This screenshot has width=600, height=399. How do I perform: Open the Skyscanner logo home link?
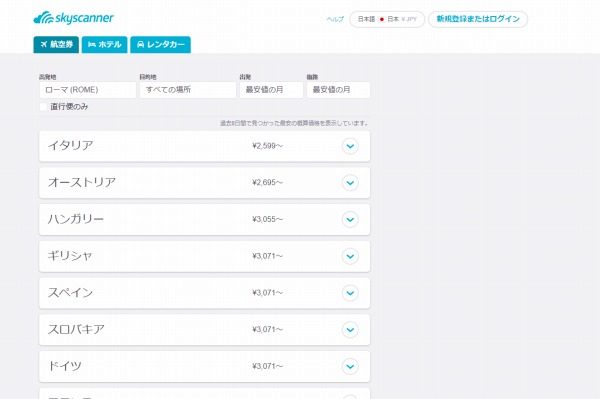73,18
